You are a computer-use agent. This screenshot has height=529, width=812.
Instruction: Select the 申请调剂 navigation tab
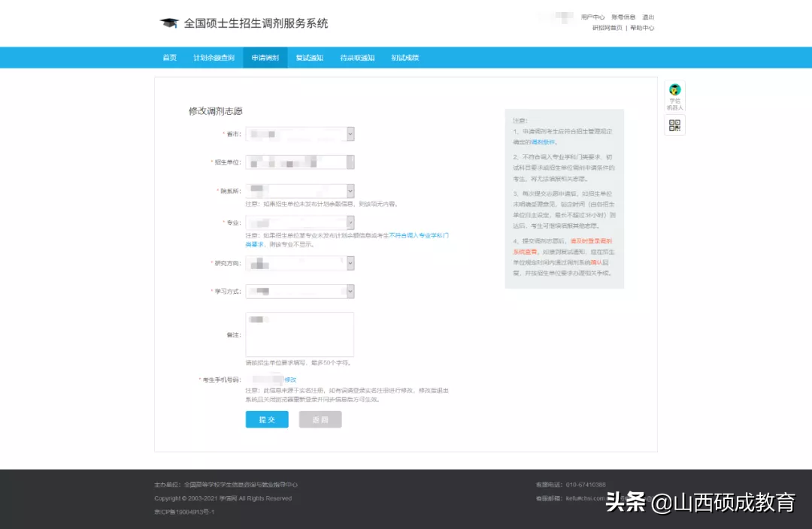tap(265, 58)
